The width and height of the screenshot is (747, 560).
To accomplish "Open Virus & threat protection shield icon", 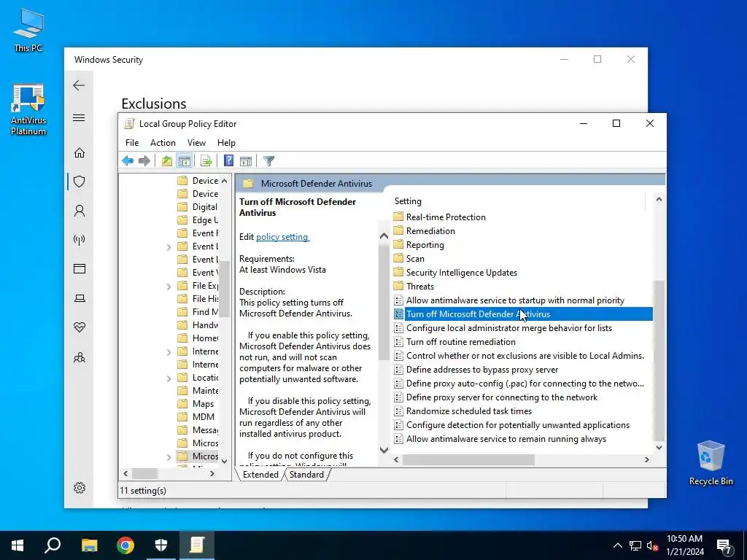I will (80, 182).
